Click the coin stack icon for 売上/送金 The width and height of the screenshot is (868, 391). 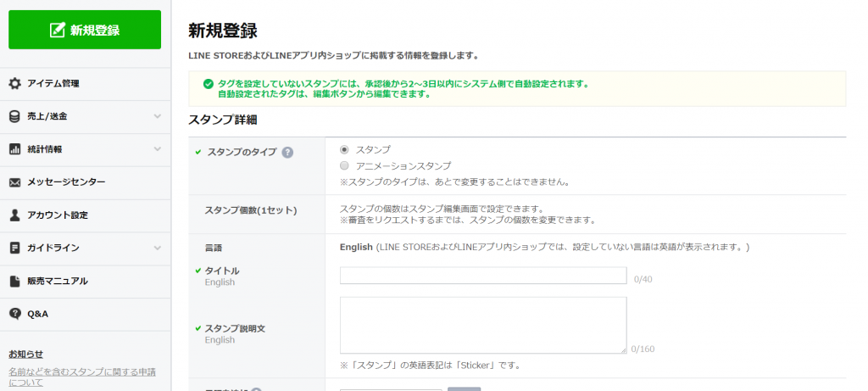[x=14, y=116]
